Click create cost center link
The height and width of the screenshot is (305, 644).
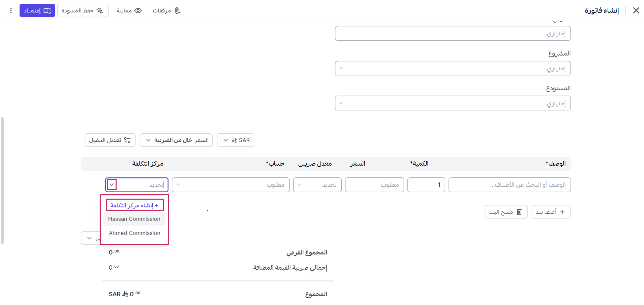(134, 205)
